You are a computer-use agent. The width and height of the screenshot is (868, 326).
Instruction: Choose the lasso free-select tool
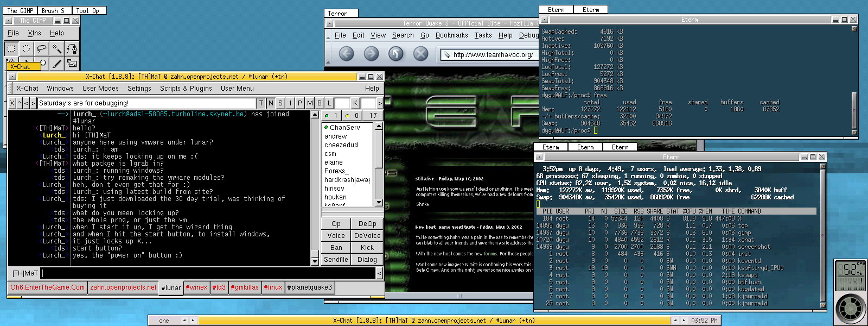click(41, 49)
